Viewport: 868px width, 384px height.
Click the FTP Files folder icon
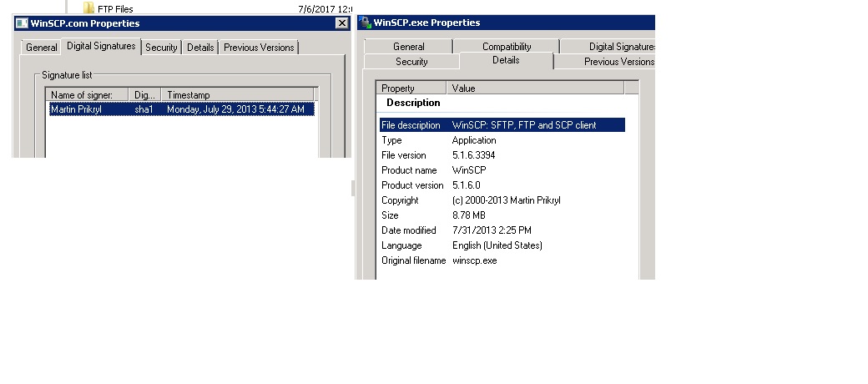tap(88, 8)
